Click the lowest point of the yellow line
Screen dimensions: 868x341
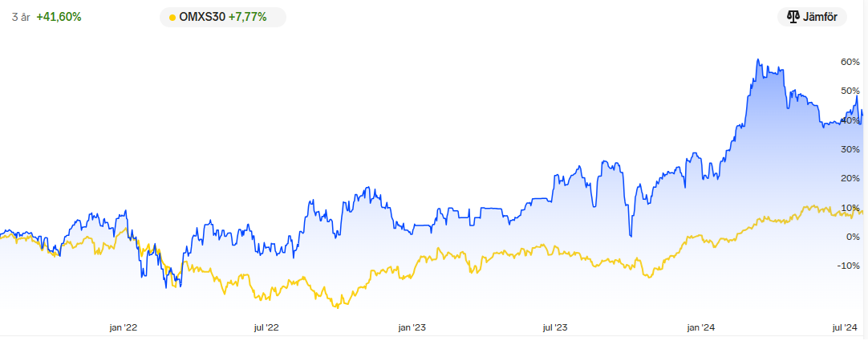point(338,307)
